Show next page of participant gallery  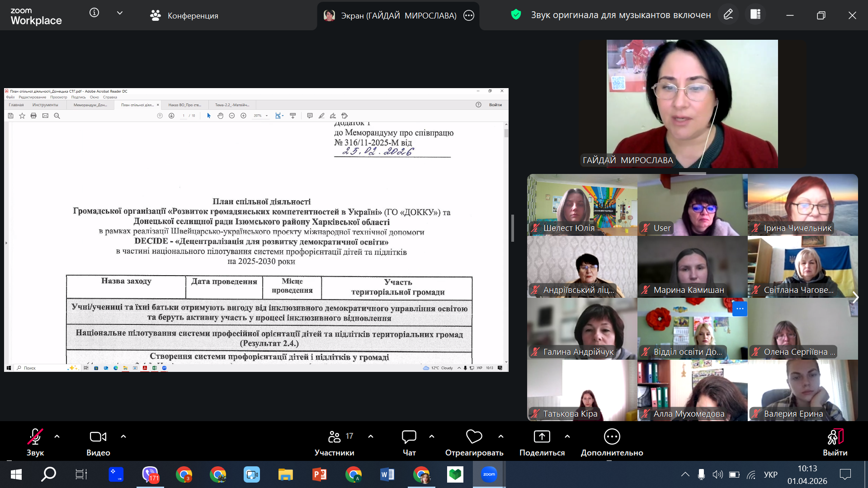point(855,297)
